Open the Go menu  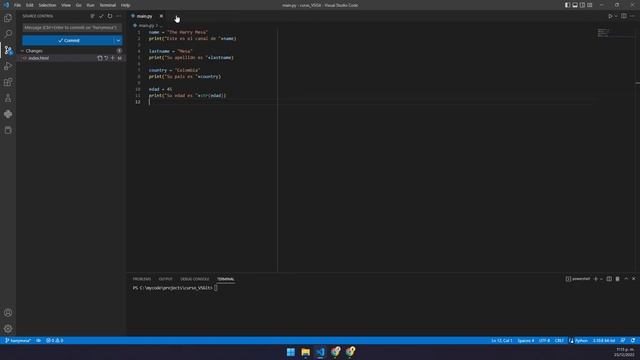pos(78,5)
